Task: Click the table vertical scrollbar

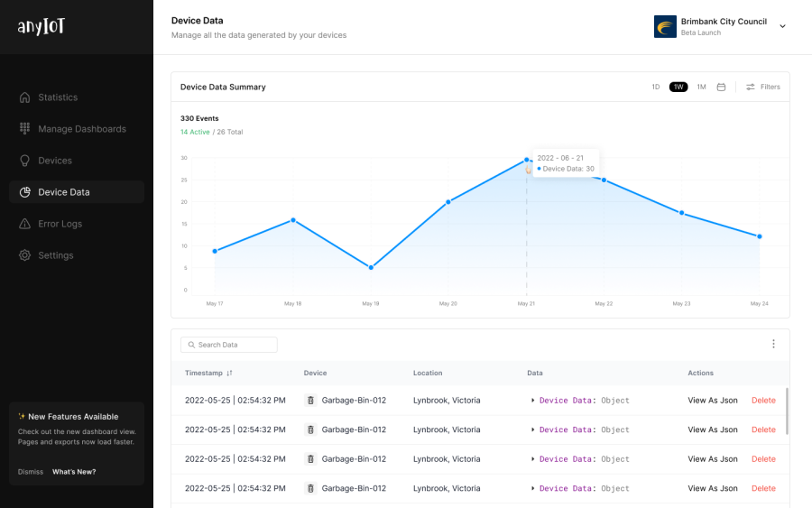Action: tap(787, 411)
